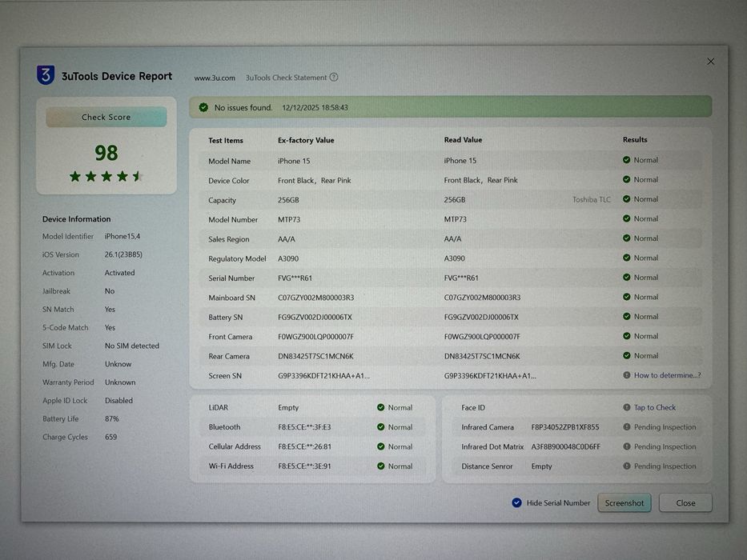Image resolution: width=747 pixels, height=560 pixels.
Task: Click Normal check icon in Wi-Fi Address row
Action: click(380, 466)
